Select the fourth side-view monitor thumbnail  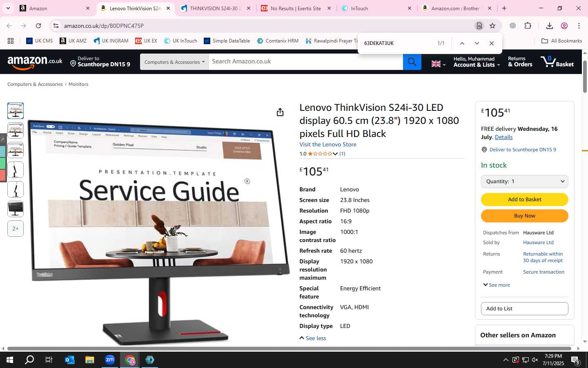(x=16, y=170)
